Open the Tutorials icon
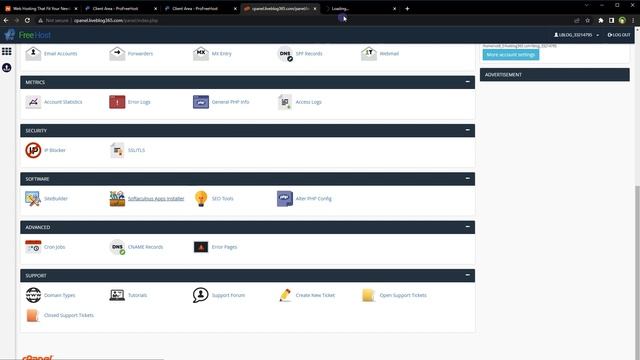 coord(117,295)
